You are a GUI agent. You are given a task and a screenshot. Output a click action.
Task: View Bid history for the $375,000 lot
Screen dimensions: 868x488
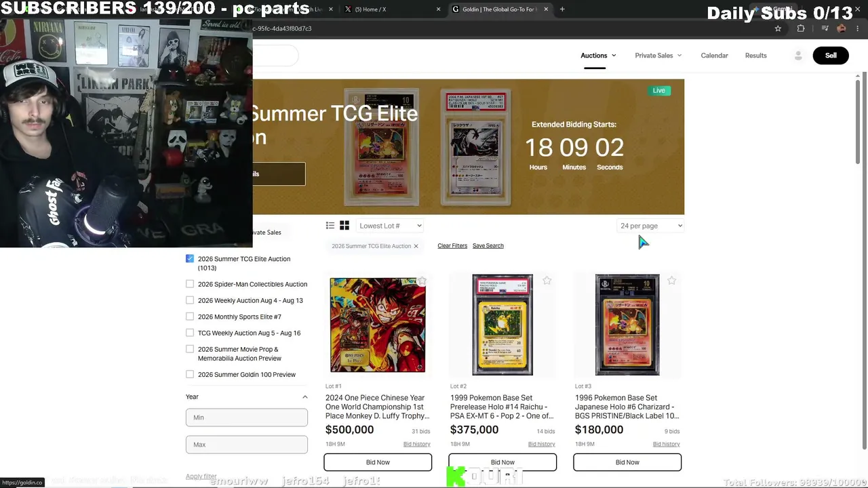542,445
